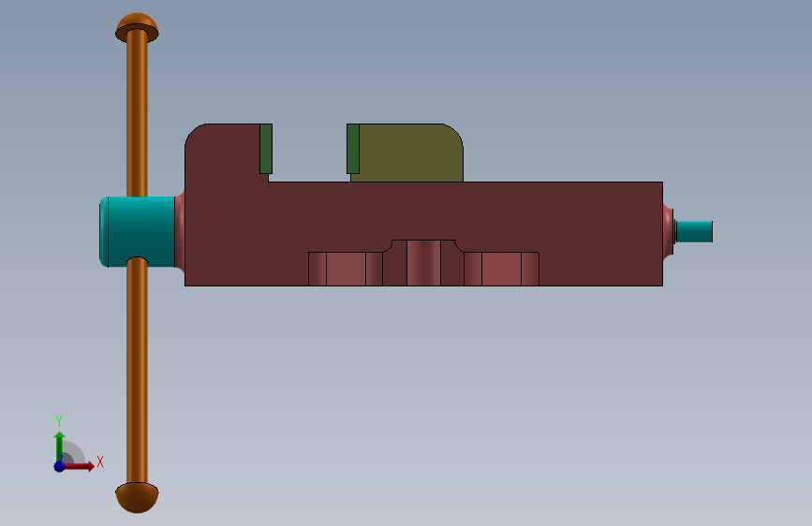Click the pink boss at base right end
The width and height of the screenshot is (812, 526).
coord(668,231)
